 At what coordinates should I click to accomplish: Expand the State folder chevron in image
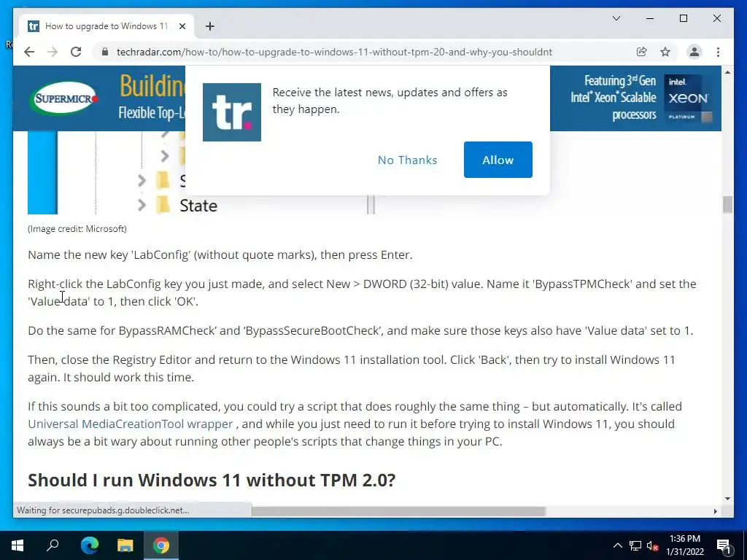coord(142,205)
